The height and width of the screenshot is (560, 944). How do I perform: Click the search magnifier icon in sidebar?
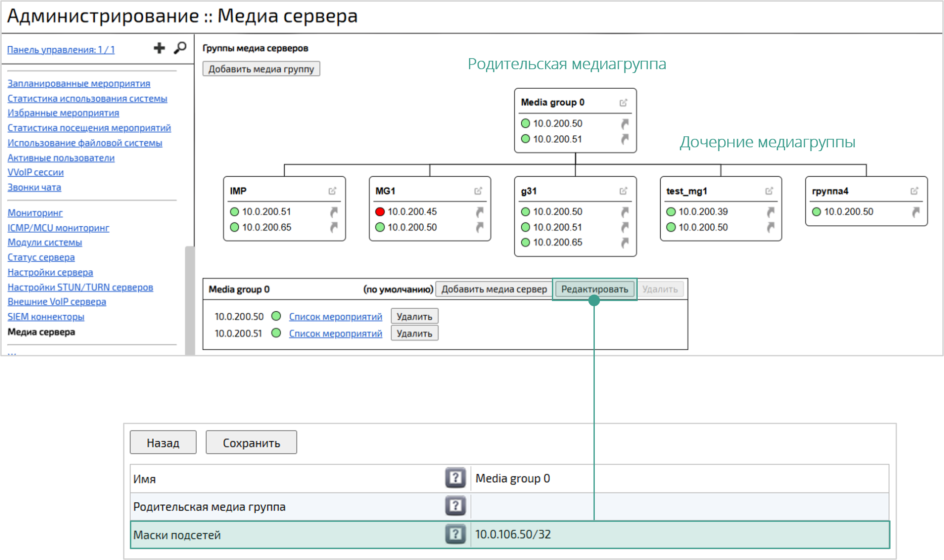pyautogui.click(x=180, y=48)
